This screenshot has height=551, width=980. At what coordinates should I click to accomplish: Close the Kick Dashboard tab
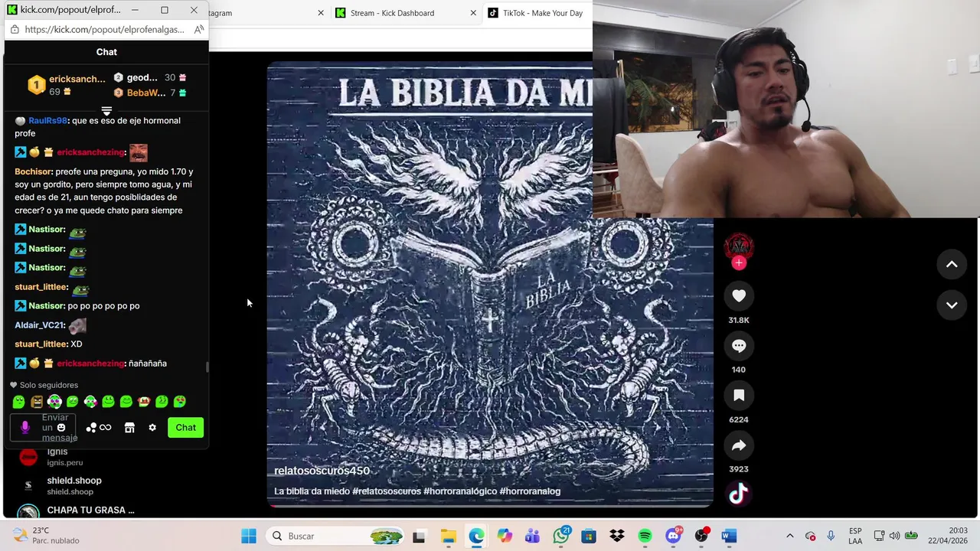[x=473, y=13]
